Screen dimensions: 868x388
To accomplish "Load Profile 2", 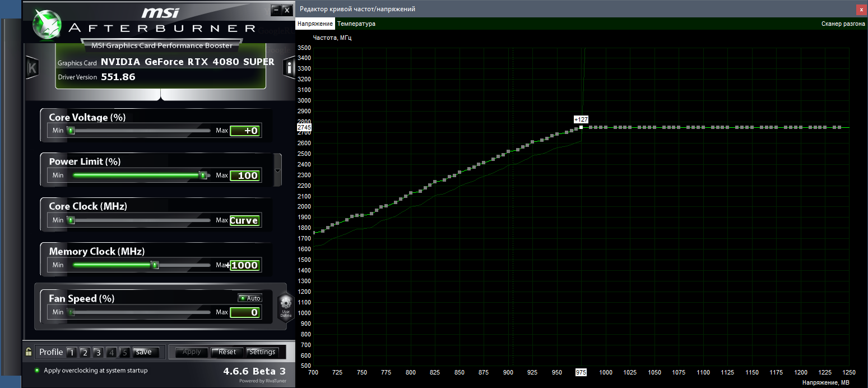I will (x=85, y=353).
